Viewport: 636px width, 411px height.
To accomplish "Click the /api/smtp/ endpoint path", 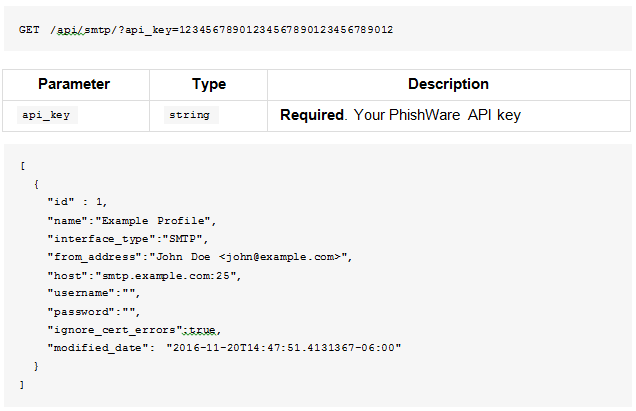I will tap(84, 30).
